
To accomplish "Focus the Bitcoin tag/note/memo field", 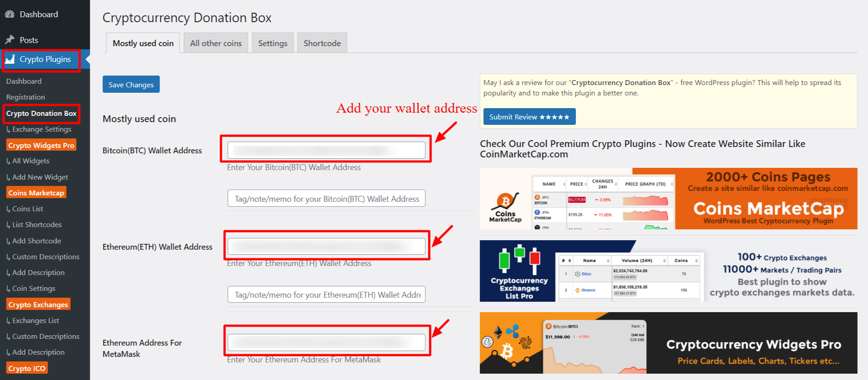I will (326, 199).
